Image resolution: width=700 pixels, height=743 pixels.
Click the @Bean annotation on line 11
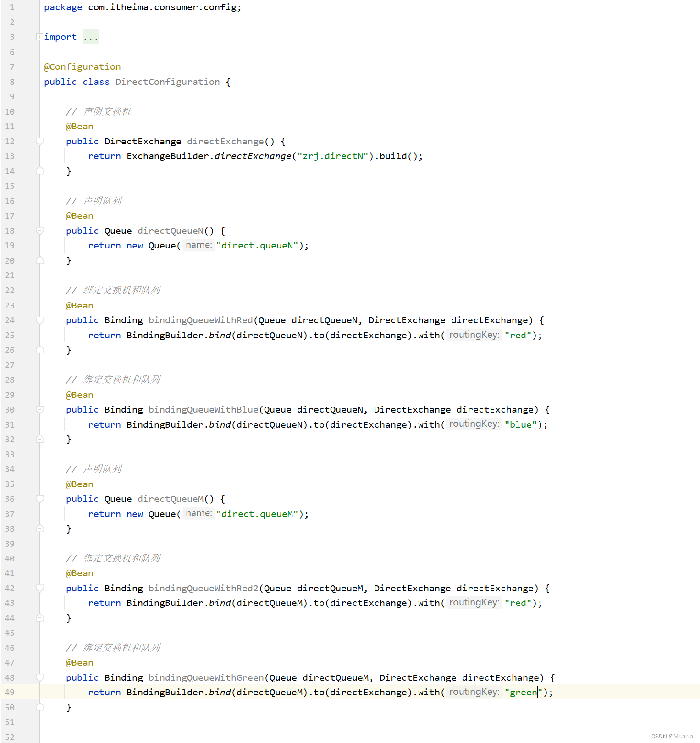click(80, 127)
